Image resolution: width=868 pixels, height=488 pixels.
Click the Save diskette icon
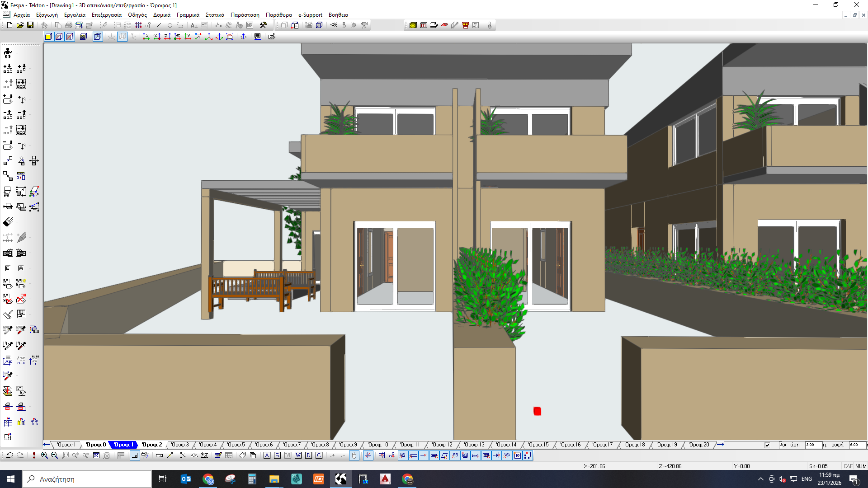tap(30, 25)
